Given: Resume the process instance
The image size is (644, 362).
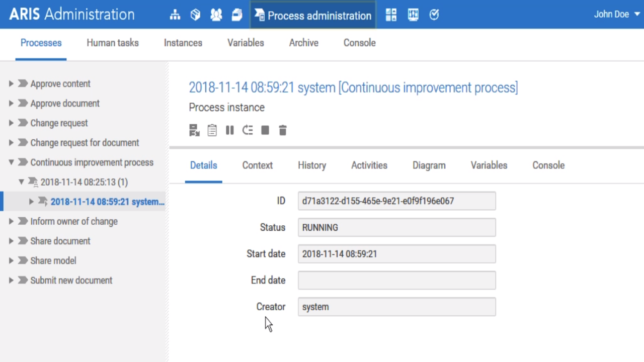Looking at the screenshot, I should coord(247,130).
